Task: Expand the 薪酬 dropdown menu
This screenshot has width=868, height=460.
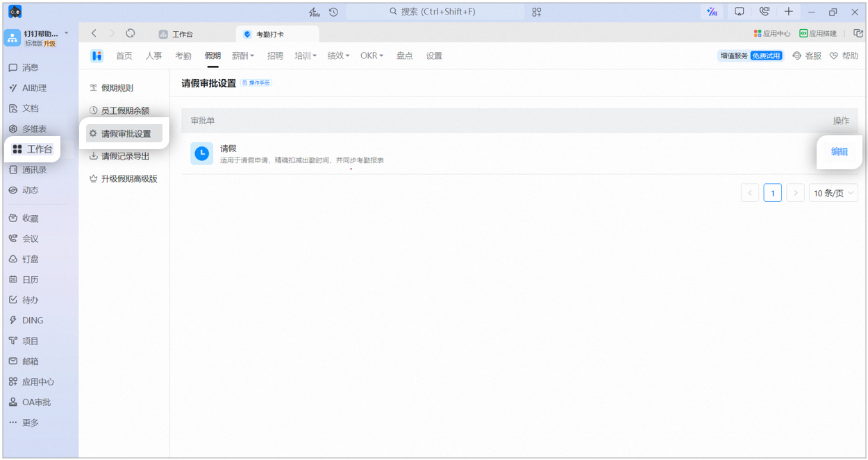Action: pyautogui.click(x=243, y=56)
